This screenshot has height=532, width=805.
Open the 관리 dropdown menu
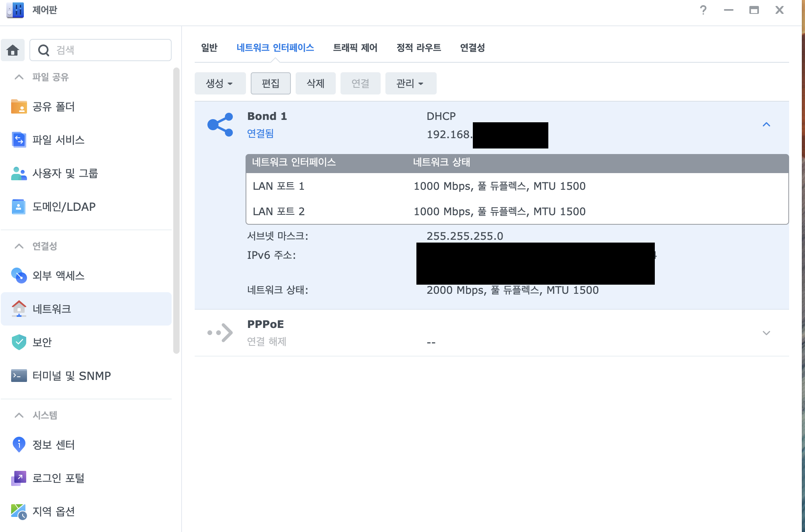(x=410, y=83)
